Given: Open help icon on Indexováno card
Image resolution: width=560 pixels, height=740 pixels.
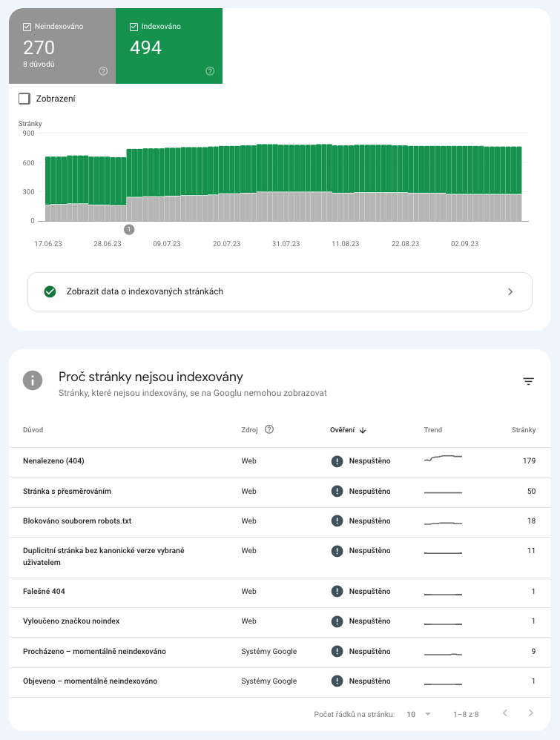Looking at the screenshot, I should point(210,71).
